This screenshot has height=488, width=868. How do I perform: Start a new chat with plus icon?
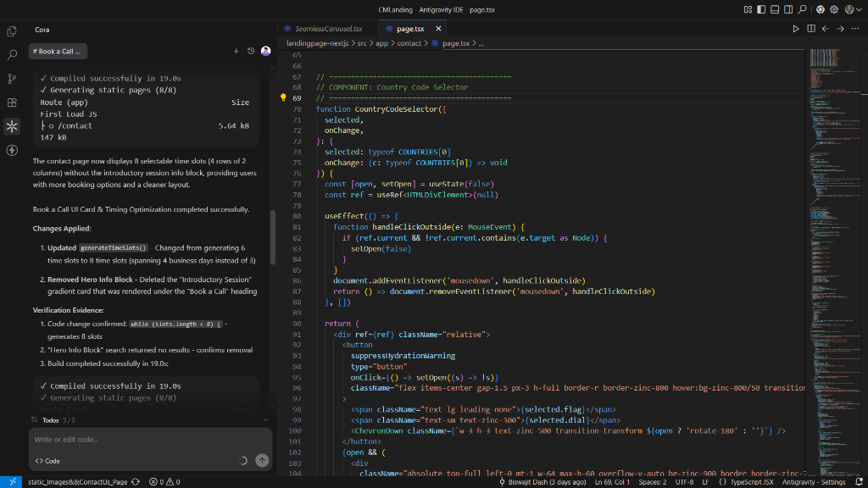click(236, 51)
